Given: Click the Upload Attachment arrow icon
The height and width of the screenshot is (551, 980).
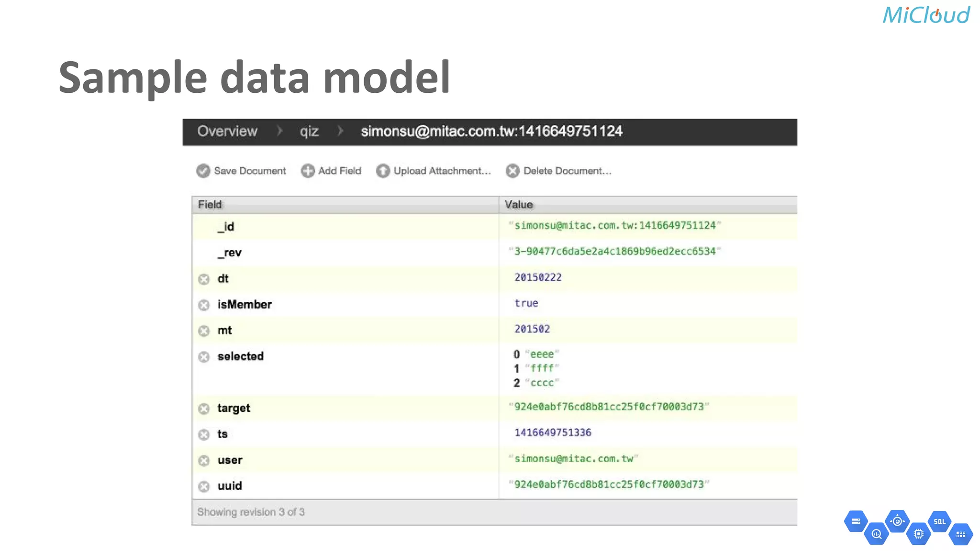Looking at the screenshot, I should [383, 171].
